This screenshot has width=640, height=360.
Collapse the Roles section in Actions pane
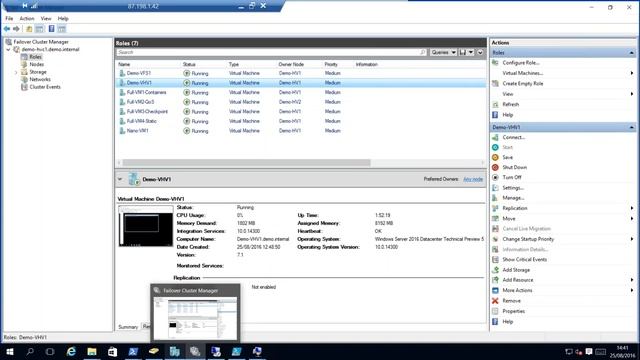pyautogui.click(x=631, y=53)
